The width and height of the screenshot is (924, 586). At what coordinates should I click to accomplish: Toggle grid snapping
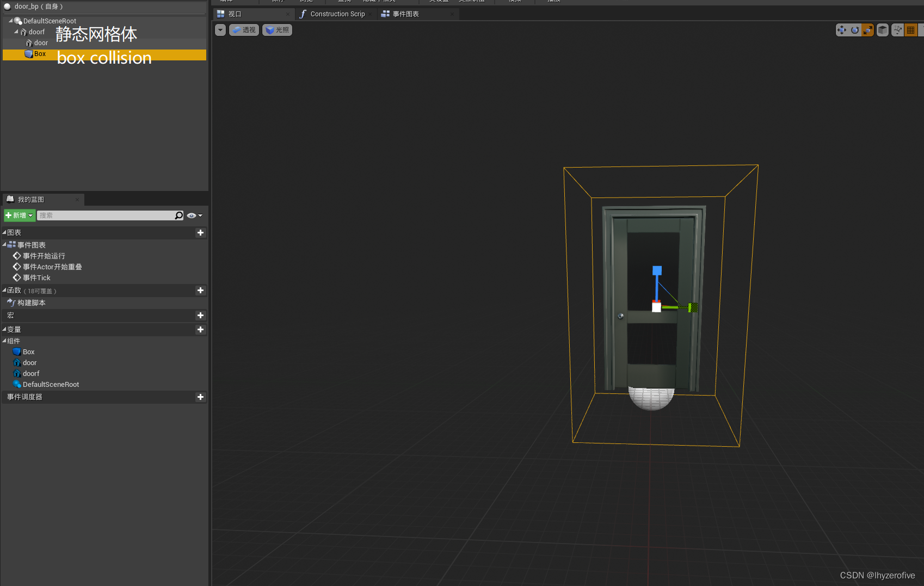coord(910,30)
